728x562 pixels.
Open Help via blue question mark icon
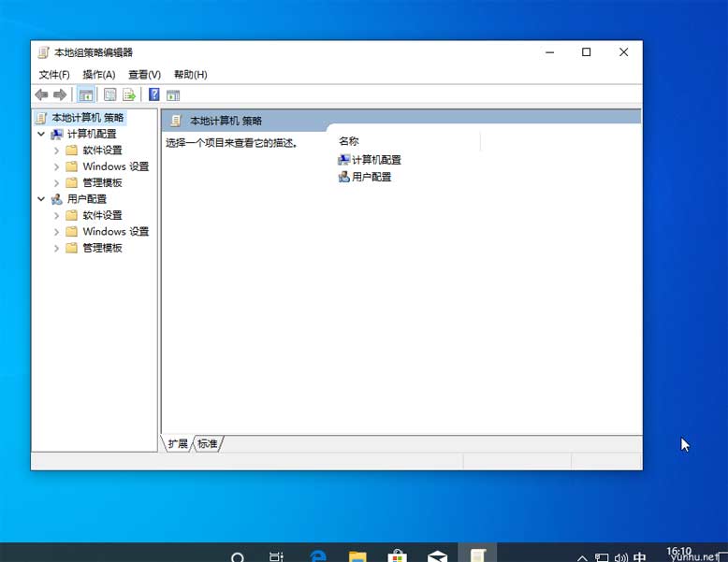pyautogui.click(x=153, y=94)
